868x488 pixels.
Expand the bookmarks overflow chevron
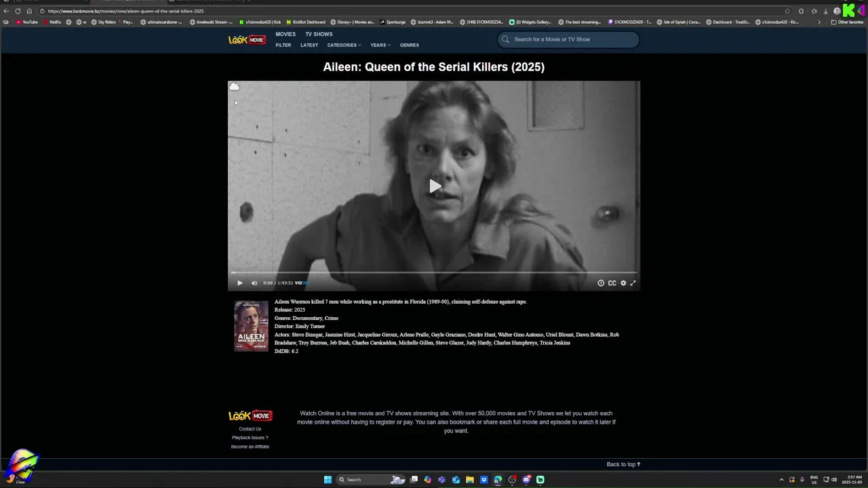click(819, 22)
